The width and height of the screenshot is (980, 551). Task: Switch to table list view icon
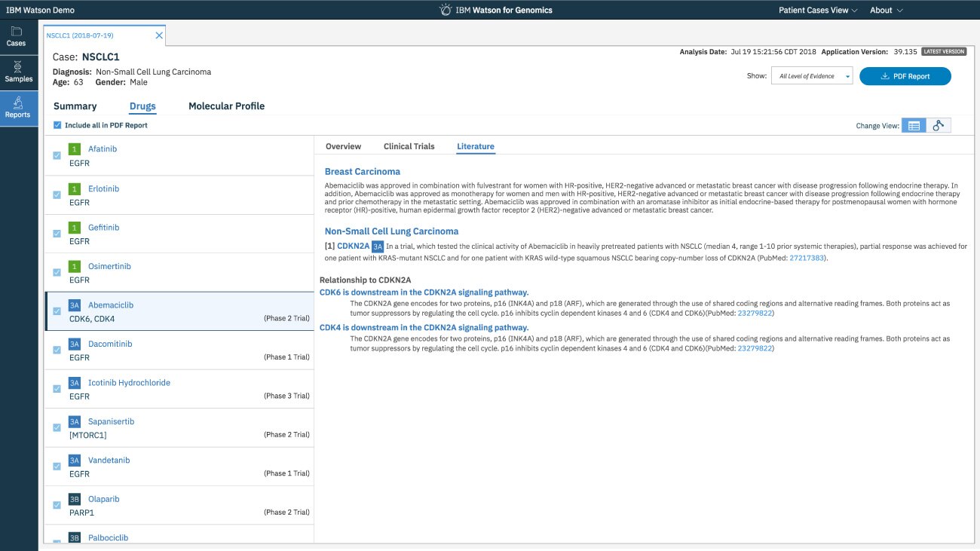click(x=914, y=126)
